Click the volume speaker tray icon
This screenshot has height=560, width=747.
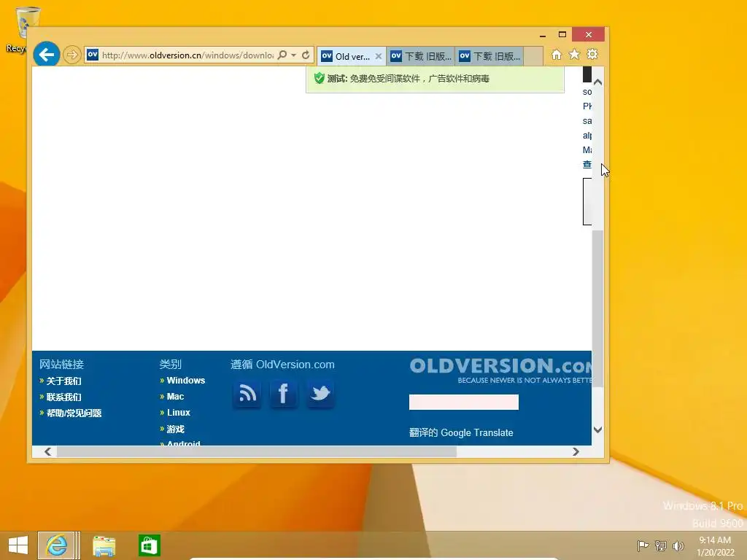[678, 545]
